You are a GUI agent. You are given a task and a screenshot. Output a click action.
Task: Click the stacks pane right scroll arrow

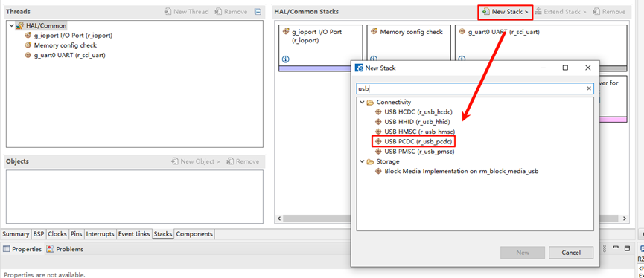pos(625,219)
